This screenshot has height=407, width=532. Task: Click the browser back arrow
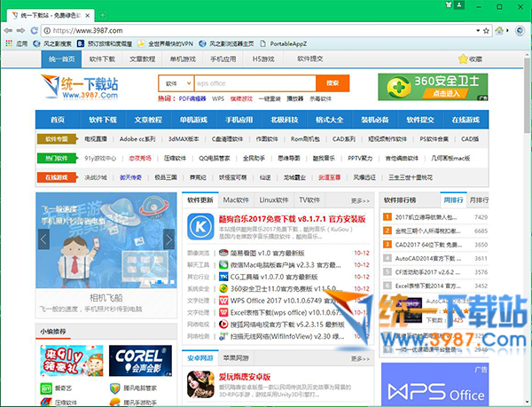click(x=8, y=30)
